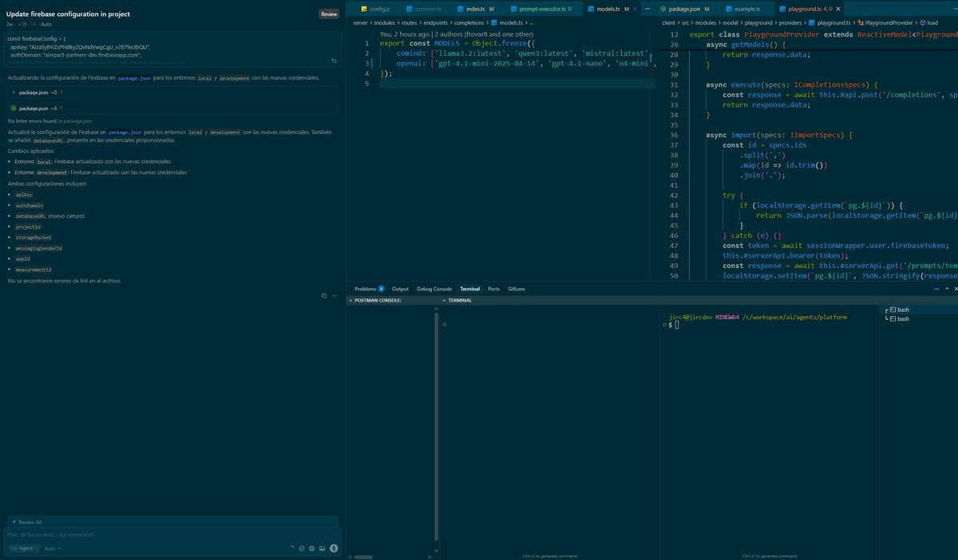
Task: Click the revert arrow icon in prompt box
Action: pyautogui.click(x=333, y=61)
